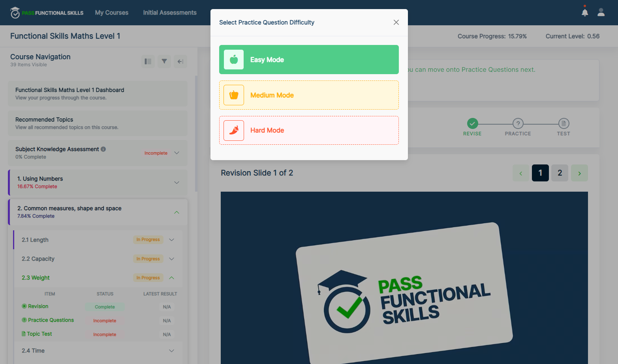
Task: Click 16.67% Complete under Using Numbers
Action: [37, 187]
